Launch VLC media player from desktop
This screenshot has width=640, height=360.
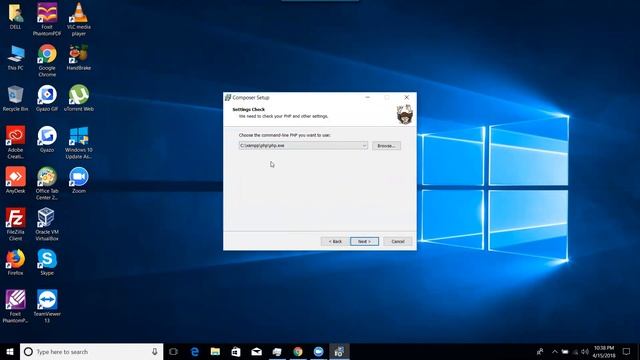click(x=79, y=19)
